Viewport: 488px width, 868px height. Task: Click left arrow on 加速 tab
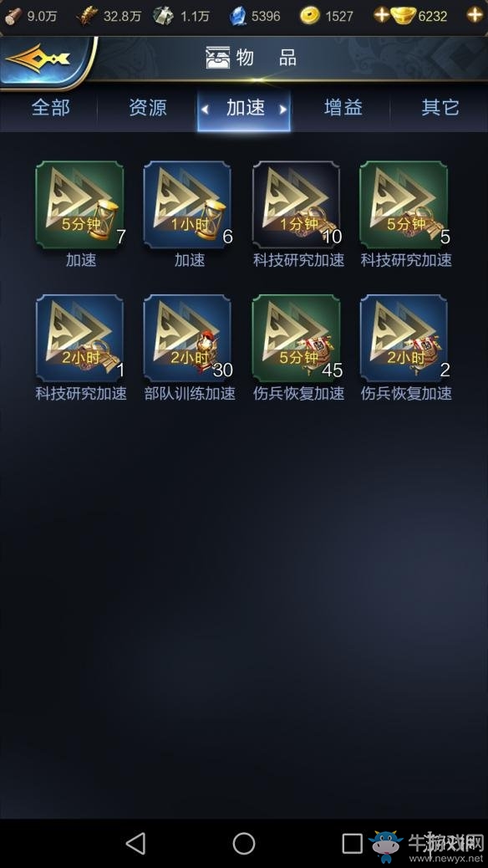coord(206,110)
